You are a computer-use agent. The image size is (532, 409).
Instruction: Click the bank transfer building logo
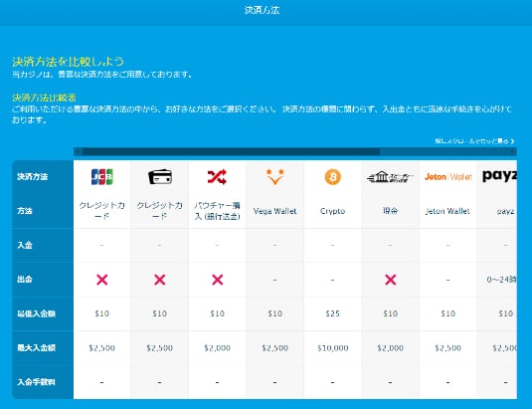pos(390,177)
